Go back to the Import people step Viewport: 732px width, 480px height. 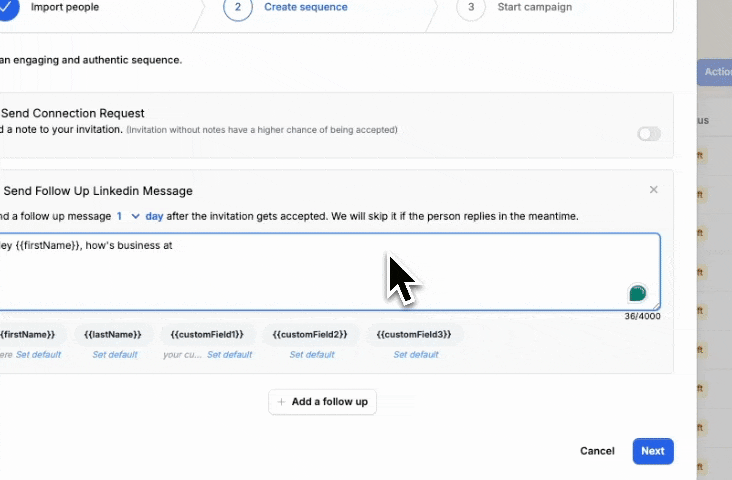click(65, 7)
